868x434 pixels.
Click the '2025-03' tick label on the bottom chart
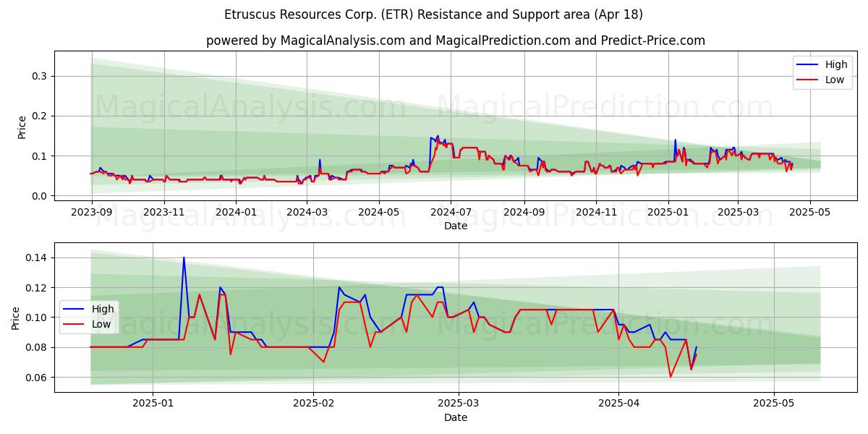pyautogui.click(x=459, y=404)
